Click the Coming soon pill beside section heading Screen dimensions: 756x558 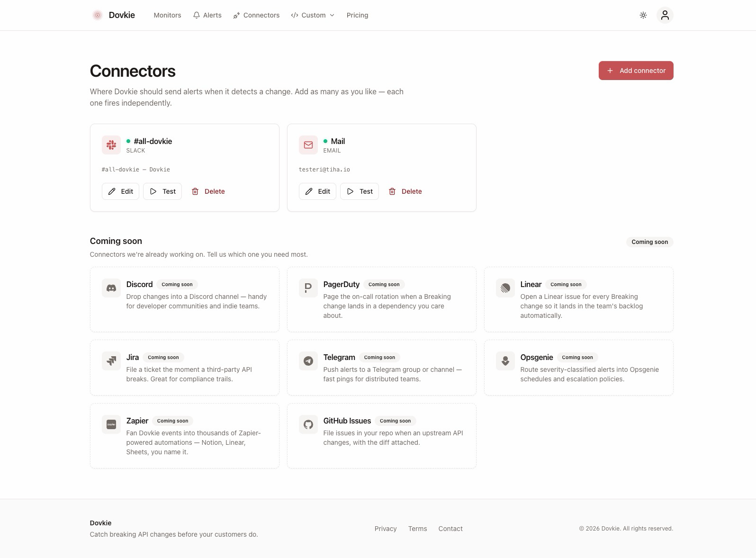click(x=649, y=242)
